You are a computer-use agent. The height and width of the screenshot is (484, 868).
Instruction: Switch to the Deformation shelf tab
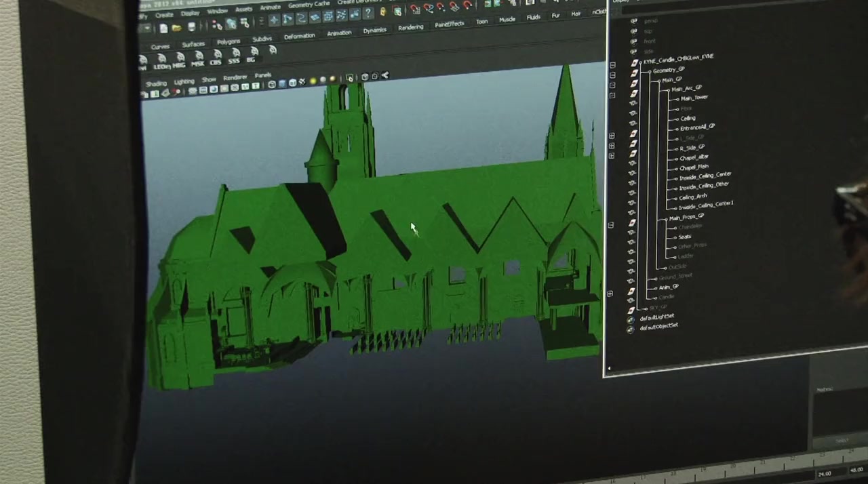tap(299, 37)
